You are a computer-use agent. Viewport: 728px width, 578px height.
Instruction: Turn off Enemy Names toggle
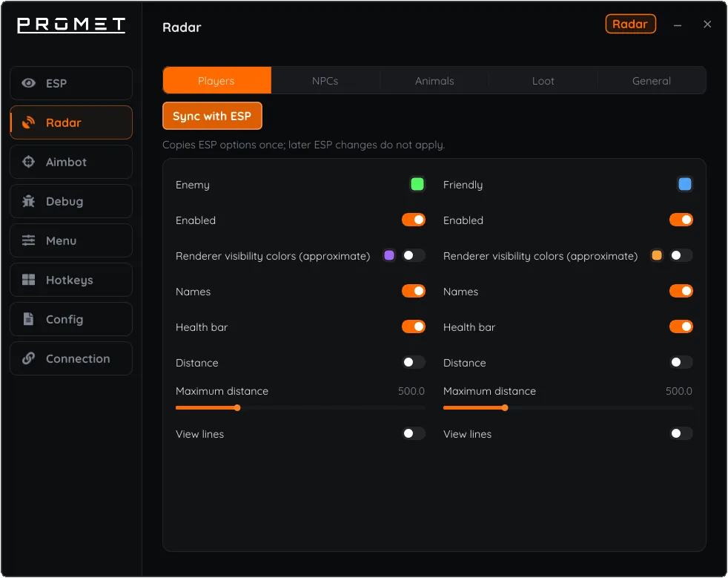[413, 291]
